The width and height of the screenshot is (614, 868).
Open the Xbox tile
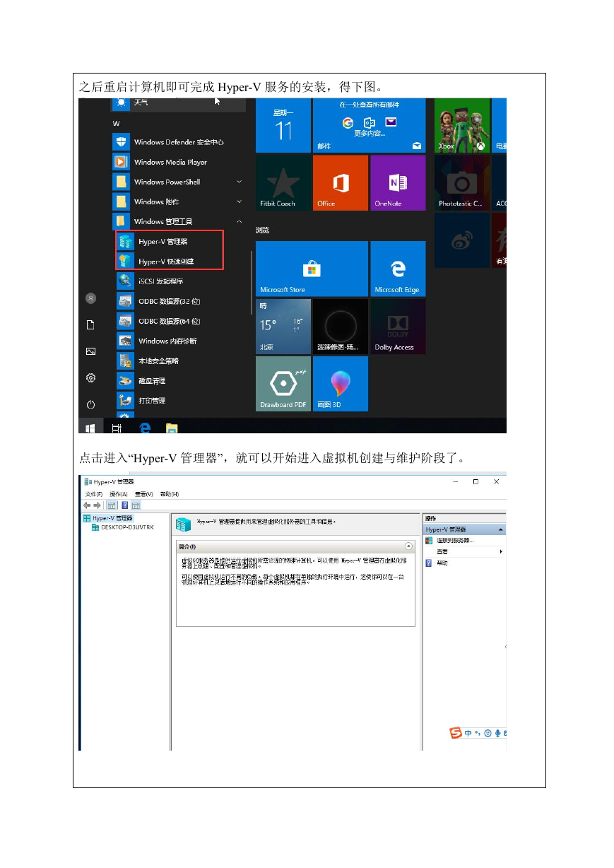pyautogui.click(x=462, y=126)
